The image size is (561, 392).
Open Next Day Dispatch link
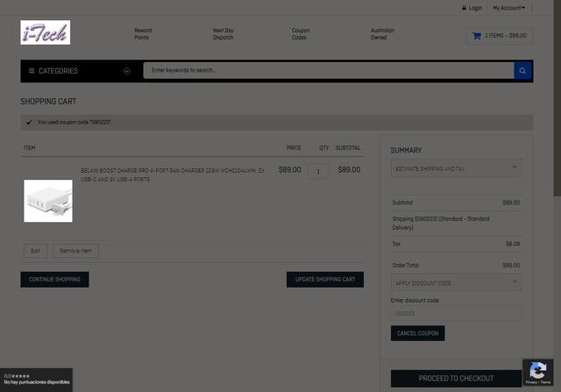pyautogui.click(x=224, y=34)
